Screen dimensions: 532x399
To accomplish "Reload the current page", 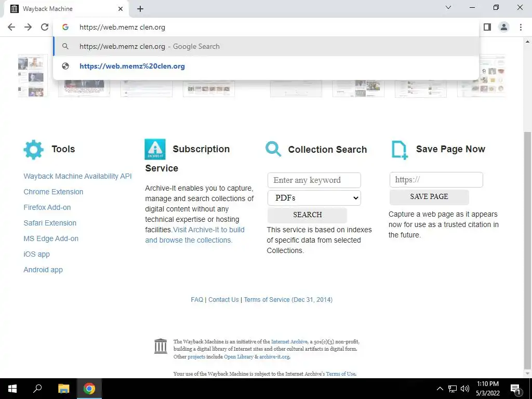I will [45, 27].
